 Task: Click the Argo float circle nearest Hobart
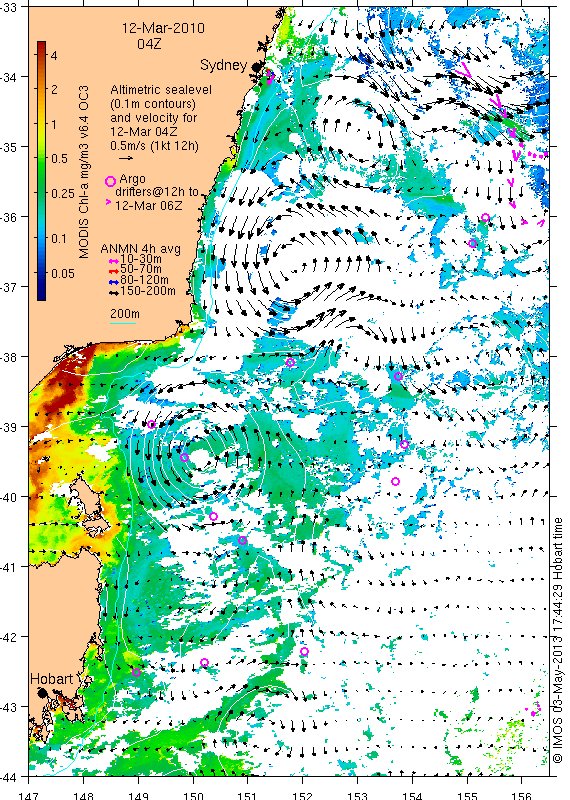(x=136, y=672)
